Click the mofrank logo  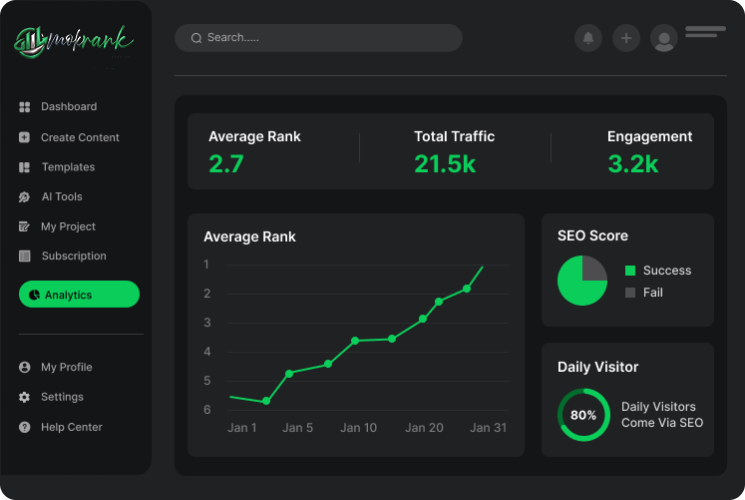[x=74, y=42]
